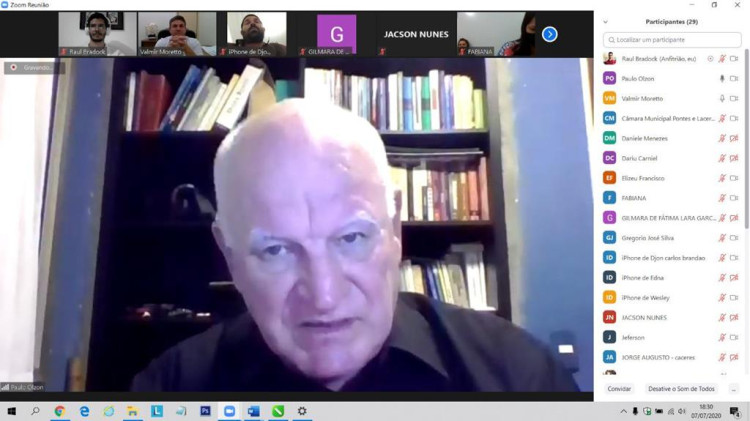Click Desative o Som de Todos button
This screenshot has height=421, width=750.
(681, 389)
